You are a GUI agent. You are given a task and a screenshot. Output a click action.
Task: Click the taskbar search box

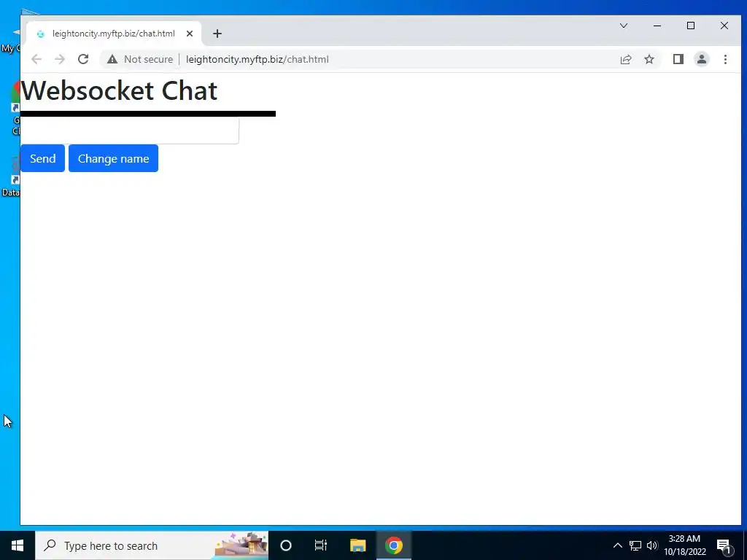click(x=152, y=545)
